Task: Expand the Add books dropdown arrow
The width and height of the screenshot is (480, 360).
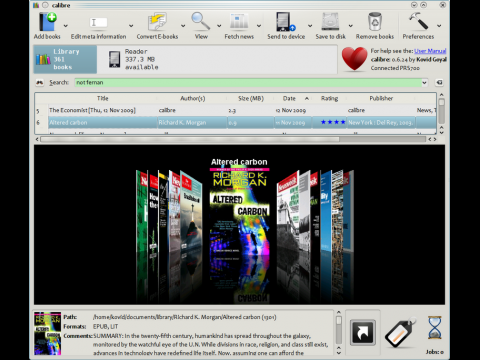Action: pyautogui.click(x=66, y=26)
